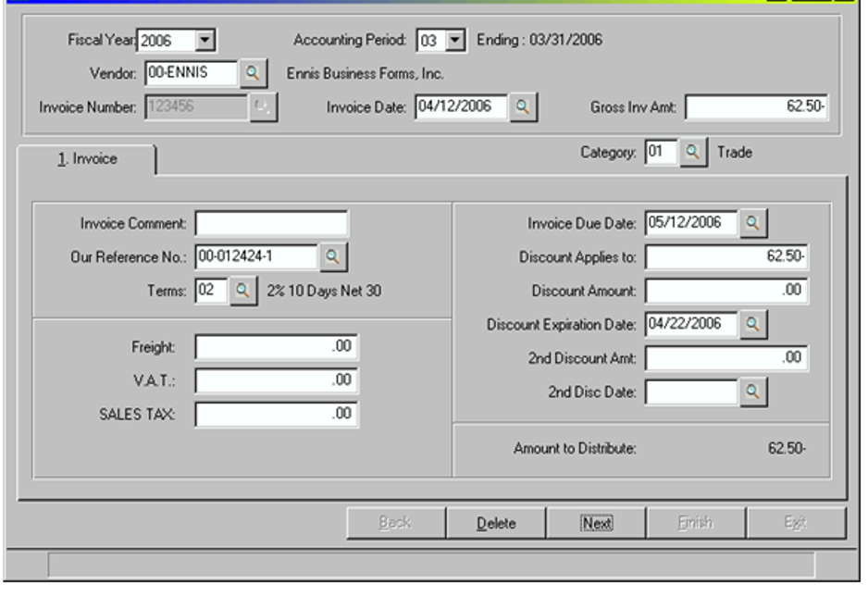Click the V.A.T. amount field
Screen dimensions: 868x597
coord(277,381)
